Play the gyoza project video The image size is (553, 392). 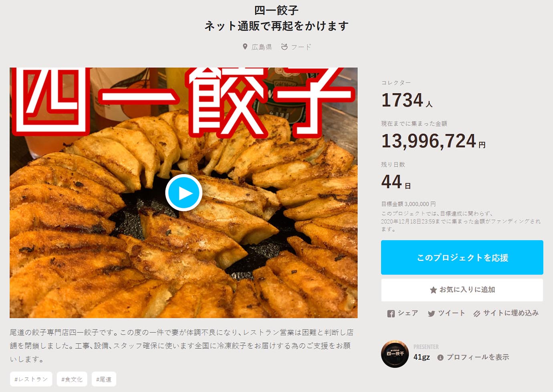pyautogui.click(x=184, y=193)
